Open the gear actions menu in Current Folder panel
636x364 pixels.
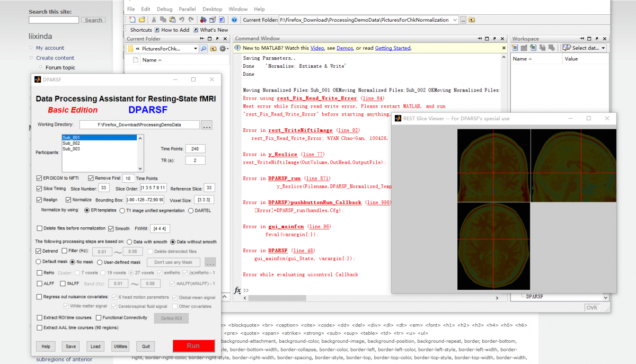(224, 48)
